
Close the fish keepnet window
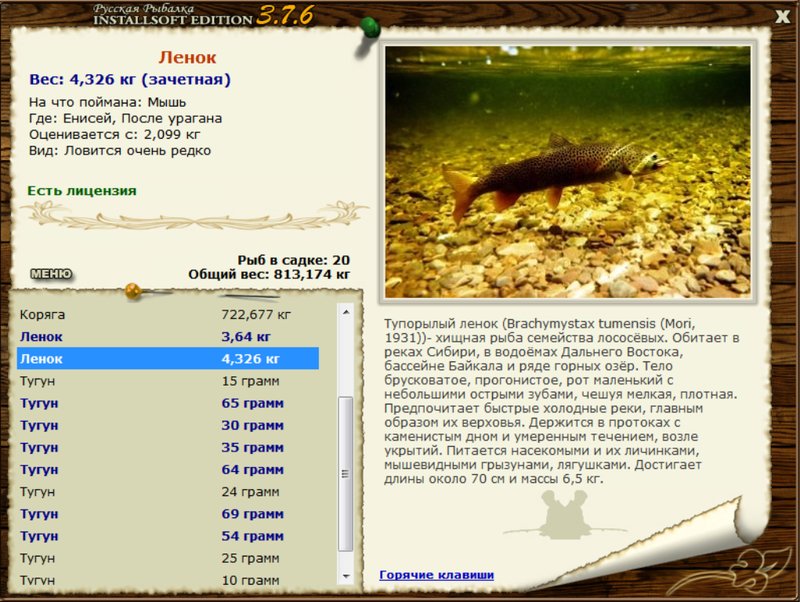coord(782,17)
